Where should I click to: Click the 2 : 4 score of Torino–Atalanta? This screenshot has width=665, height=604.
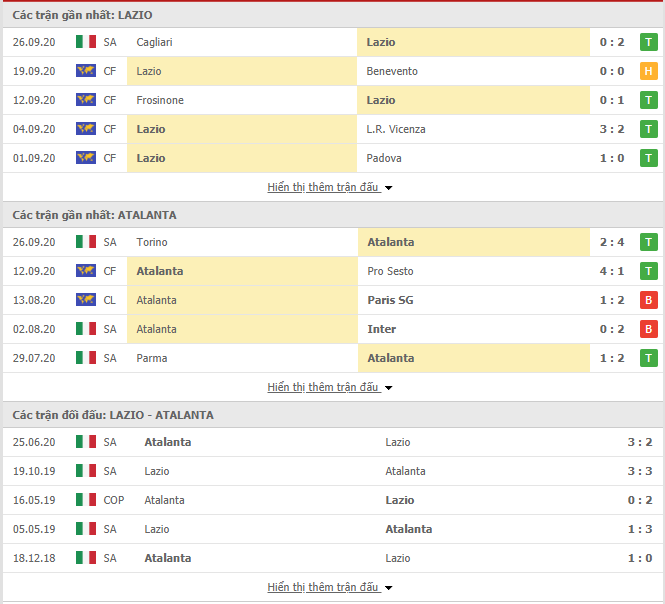(613, 242)
